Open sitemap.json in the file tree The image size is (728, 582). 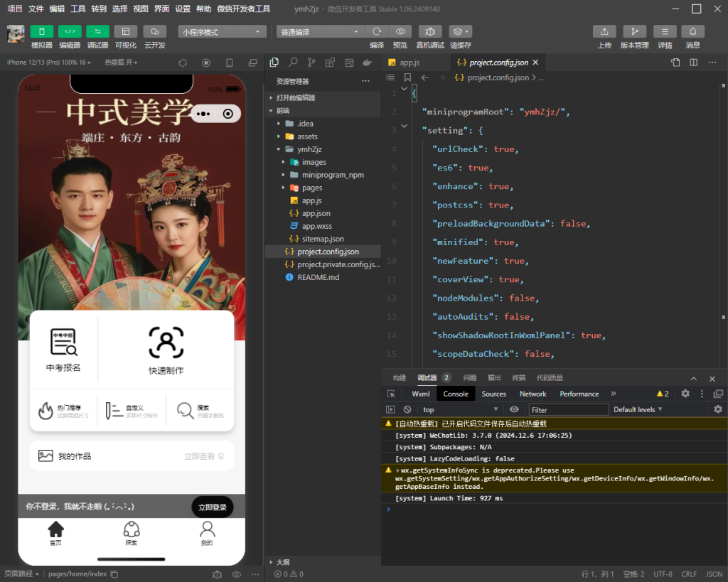(323, 239)
